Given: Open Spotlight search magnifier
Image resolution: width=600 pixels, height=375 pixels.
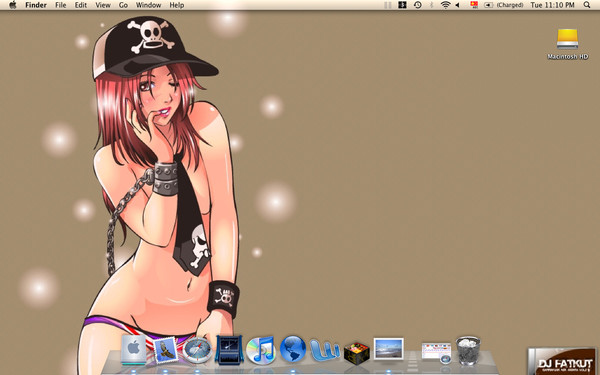Looking at the screenshot, I should pos(587,5).
